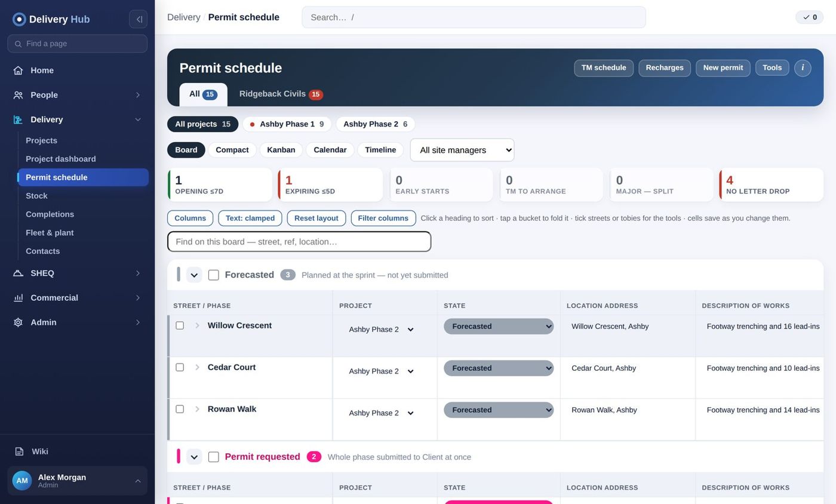Switch to the Kanban view
This screenshot has height=504, width=836.
pos(281,150)
